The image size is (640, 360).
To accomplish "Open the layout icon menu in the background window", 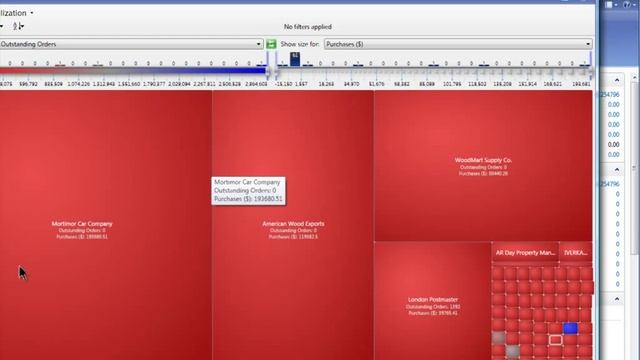I will pos(611,4).
